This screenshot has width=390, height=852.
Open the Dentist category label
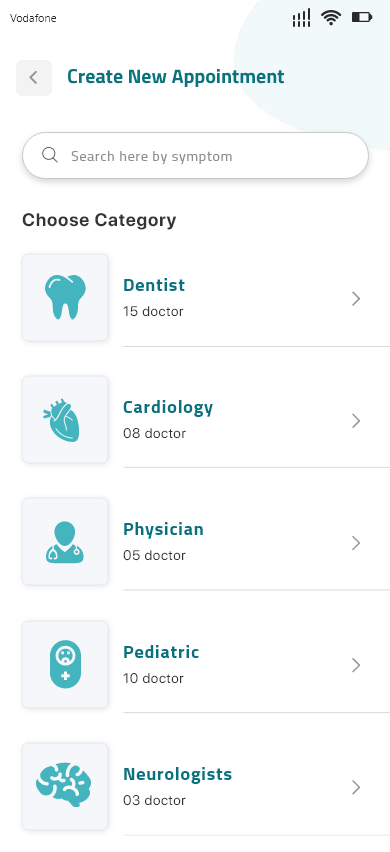pyautogui.click(x=154, y=285)
